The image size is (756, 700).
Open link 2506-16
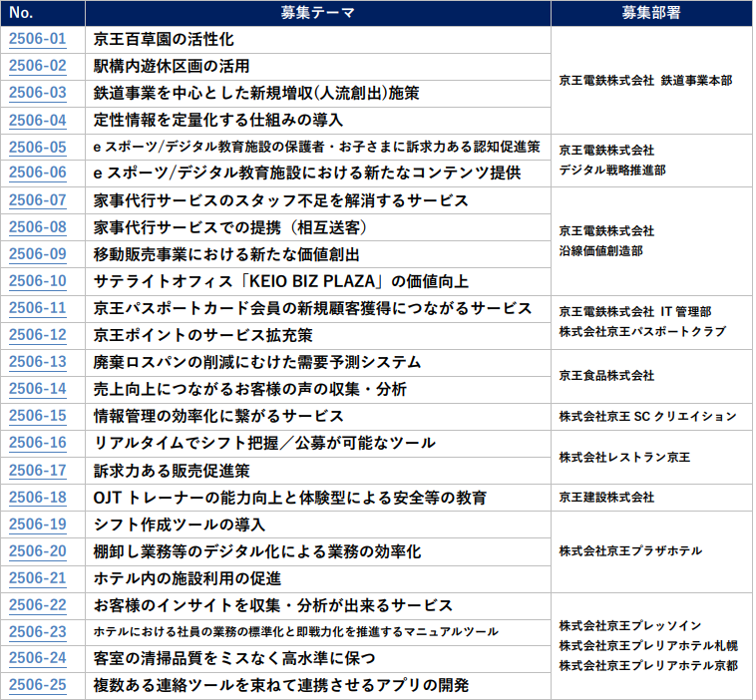tap(37, 443)
